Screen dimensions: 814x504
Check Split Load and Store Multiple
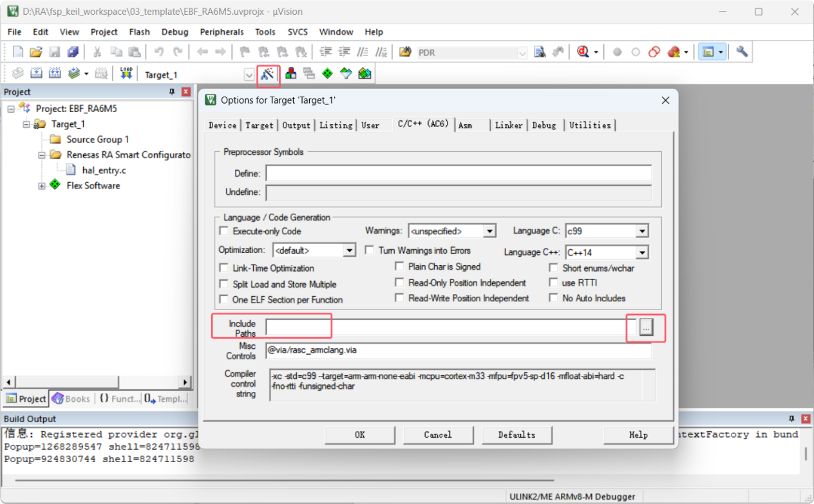click(224, 284)
